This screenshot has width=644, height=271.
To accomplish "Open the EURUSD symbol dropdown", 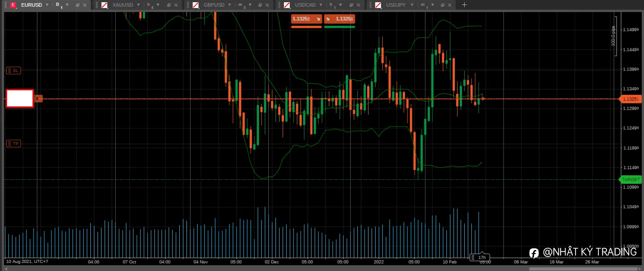I will (x=47, y=5).
